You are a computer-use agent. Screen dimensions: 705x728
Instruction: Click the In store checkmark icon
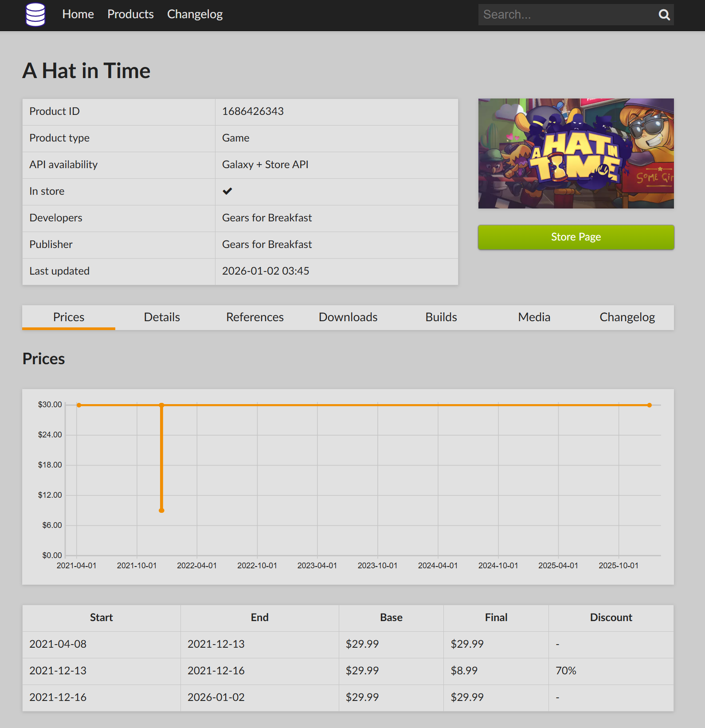[x=227, y=191]
